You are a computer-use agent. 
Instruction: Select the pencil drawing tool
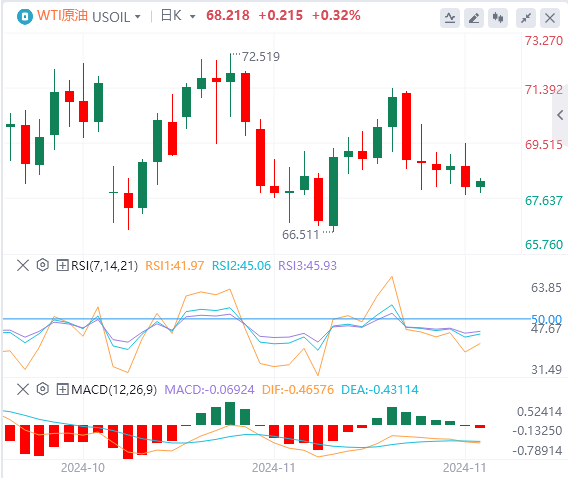(474, 18)
